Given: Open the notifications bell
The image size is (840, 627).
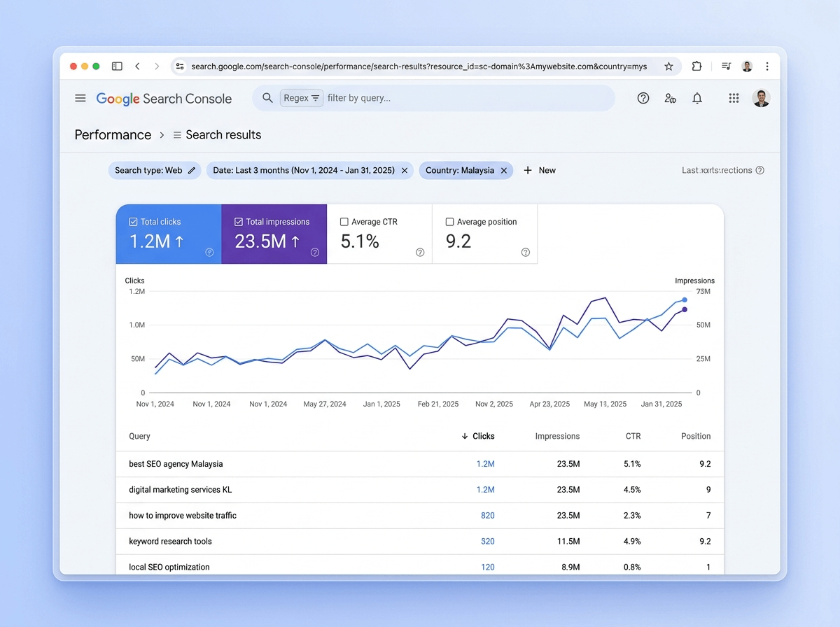Looking at the screenshot, I should coord(697,98).
